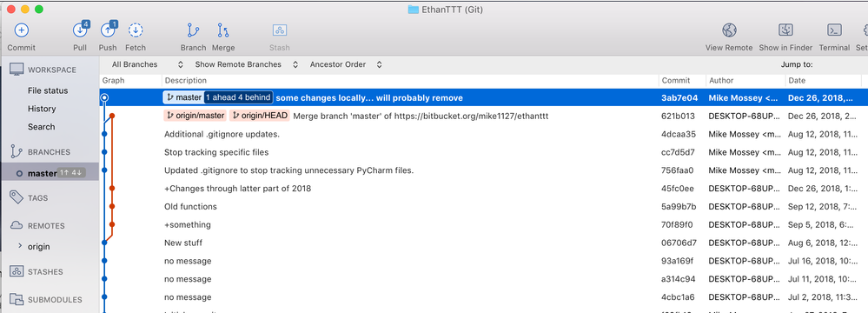Click the origin/HEAD branch label
Image resolution: width=868 pixels, height=313 pixels.
tap(260, 116)
